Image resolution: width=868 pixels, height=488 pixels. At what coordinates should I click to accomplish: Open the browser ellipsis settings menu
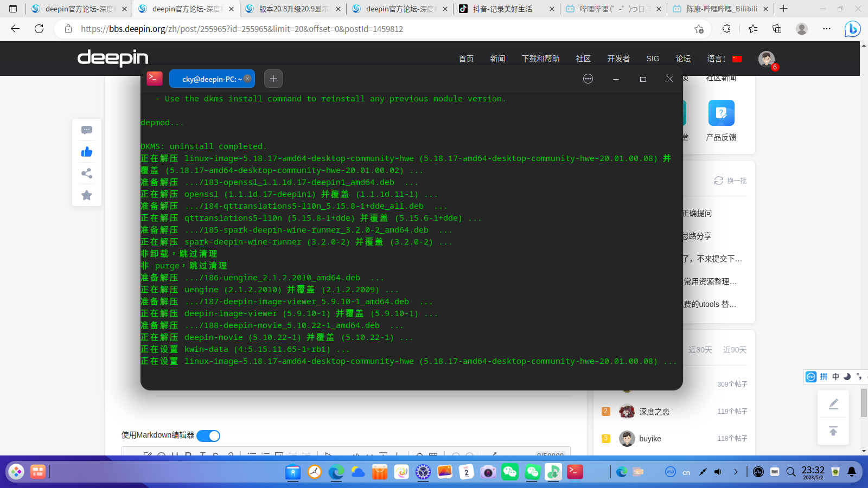click(826, 29)
